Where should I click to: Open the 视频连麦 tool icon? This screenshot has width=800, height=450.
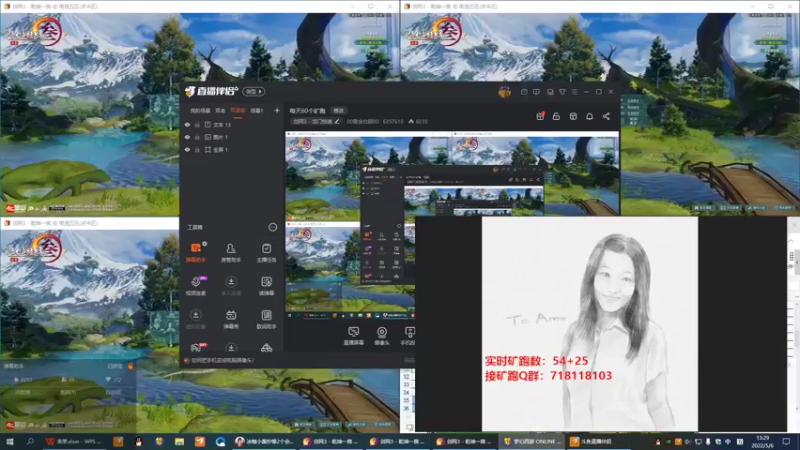[196, 286]
